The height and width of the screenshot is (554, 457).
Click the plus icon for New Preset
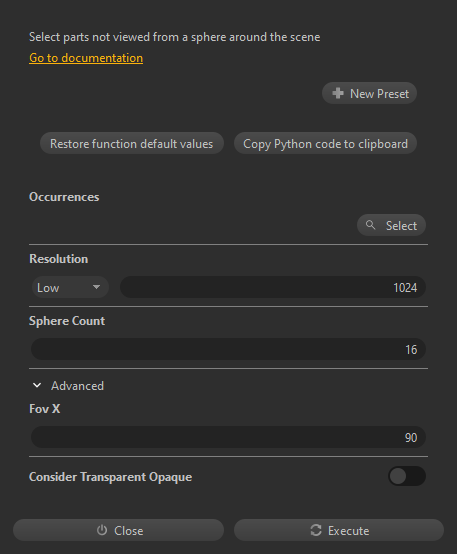click(338, 93)
